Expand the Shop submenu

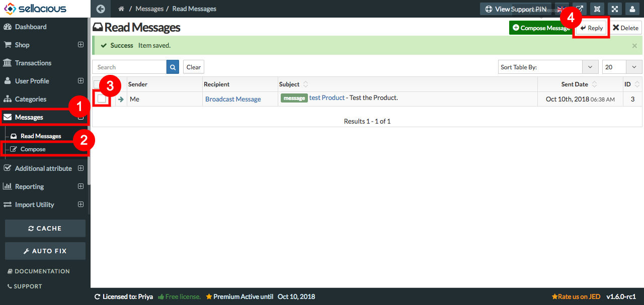click(x=80, y=45)
